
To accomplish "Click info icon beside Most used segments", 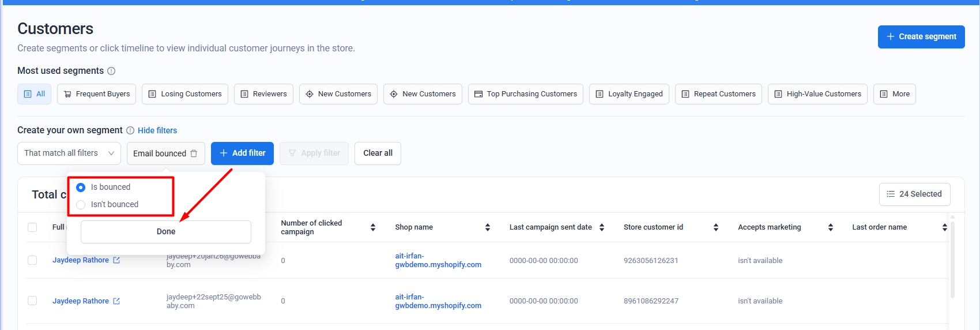I will pyautogui.click(x=111, y=71).
